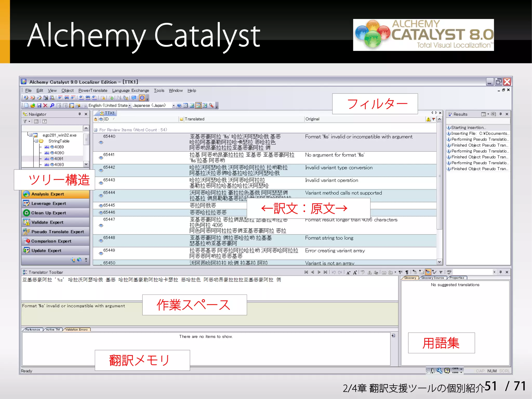Switch to the Active TM tab
The height and width of the screenshot is (399, 532).
click(53, 330)
